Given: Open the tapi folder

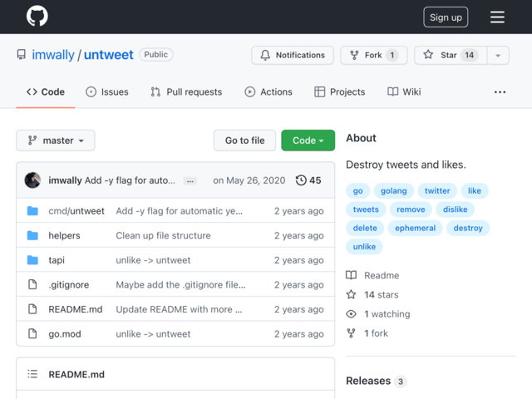Looking at the screenshot, I should point(57,260).
